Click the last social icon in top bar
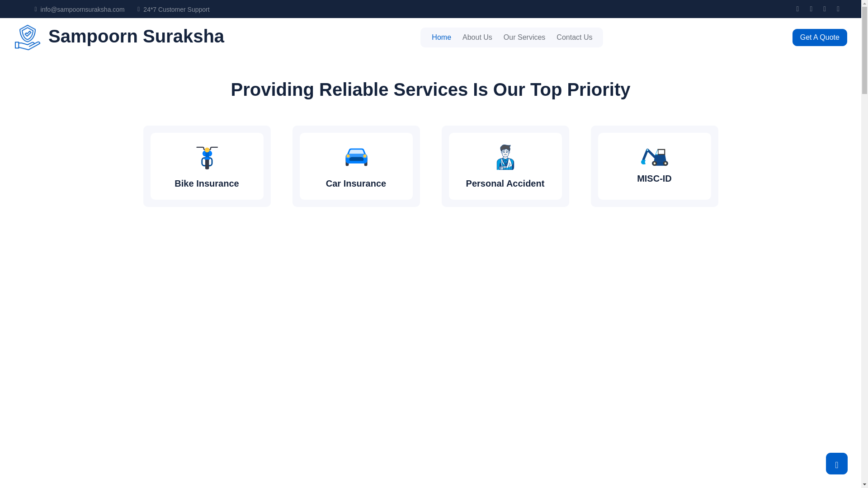 pos(838,9)
